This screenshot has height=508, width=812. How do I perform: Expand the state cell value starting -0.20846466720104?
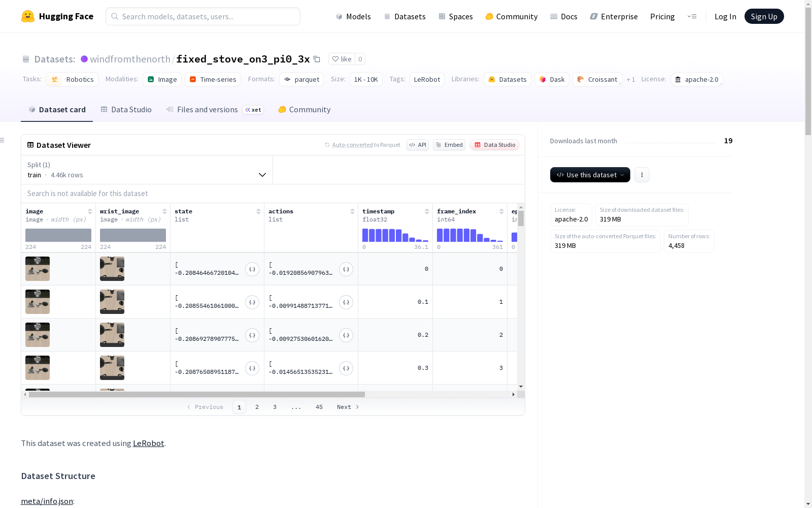[x=252, y=269]
